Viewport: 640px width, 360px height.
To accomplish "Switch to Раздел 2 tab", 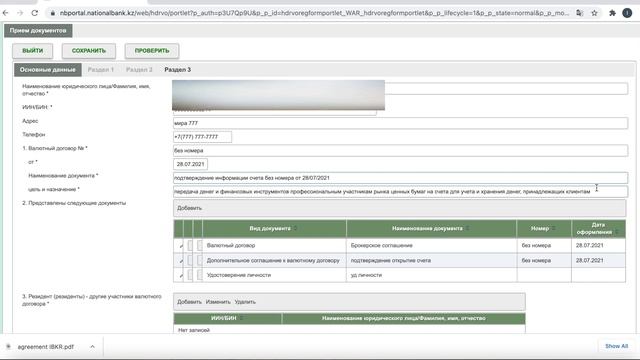I will 139,70.
